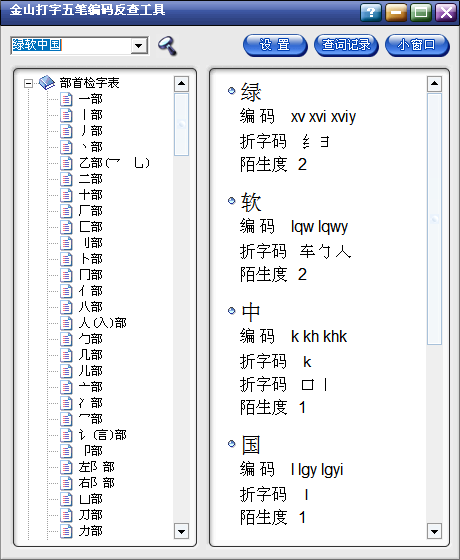Click the results panel scrollbar thumb
This screenshot has width=460, height=560.
[x=434, y=219]
